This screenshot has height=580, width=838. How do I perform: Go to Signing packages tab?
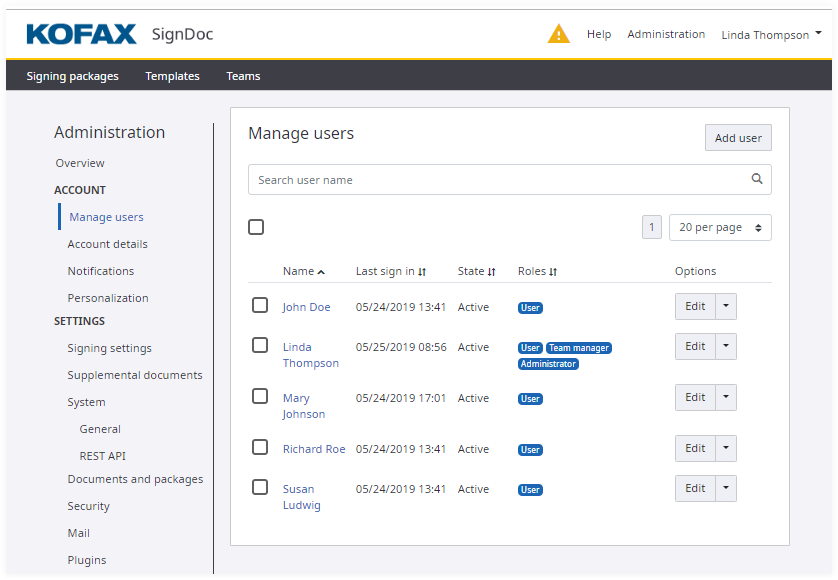72,76
